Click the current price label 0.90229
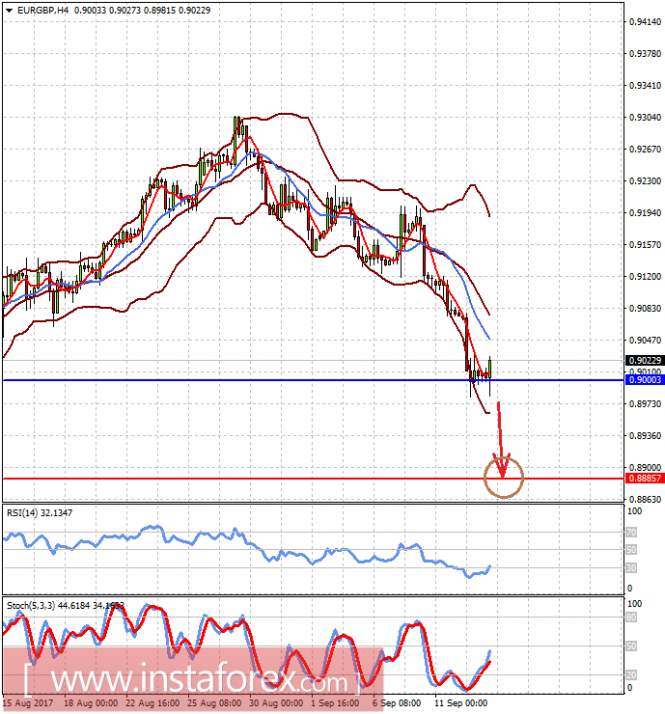Image resolution: width=665 pixels, height=714 pixels. point(645,361)
